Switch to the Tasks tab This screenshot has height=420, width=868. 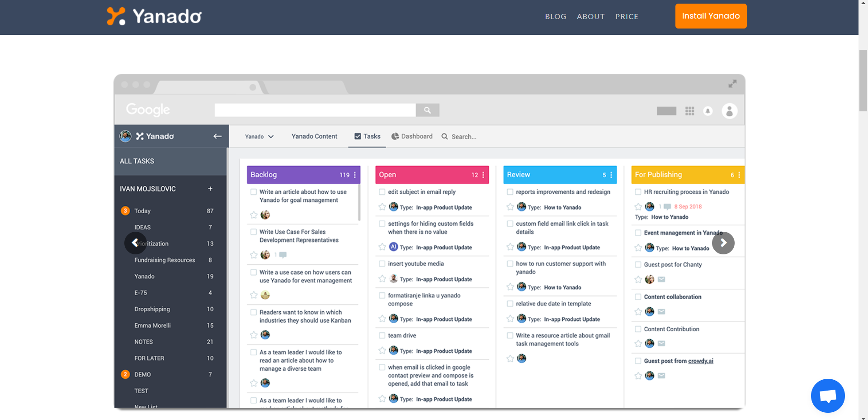[367, 136]
